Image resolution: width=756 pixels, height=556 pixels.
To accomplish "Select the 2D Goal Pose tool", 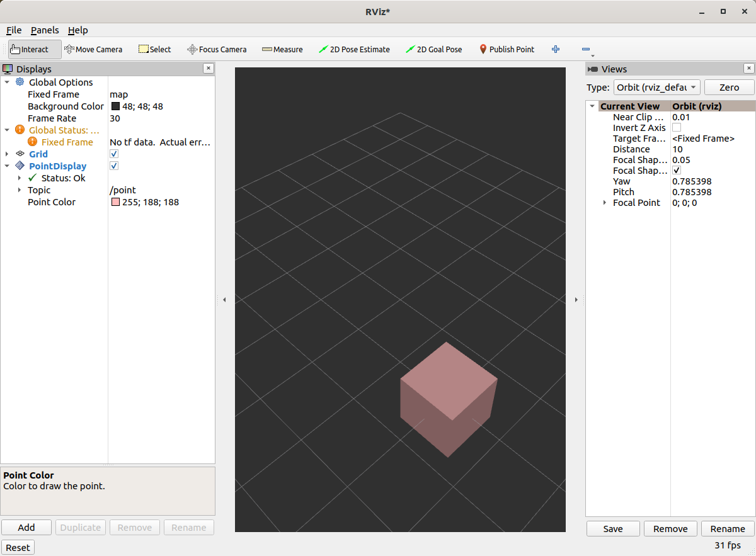I will click(433, 49).
